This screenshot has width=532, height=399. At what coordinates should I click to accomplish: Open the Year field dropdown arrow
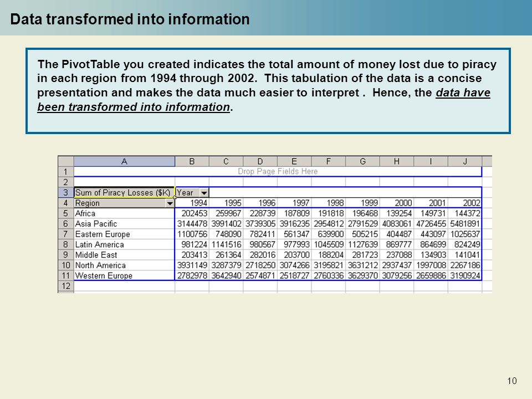(204, 193)
